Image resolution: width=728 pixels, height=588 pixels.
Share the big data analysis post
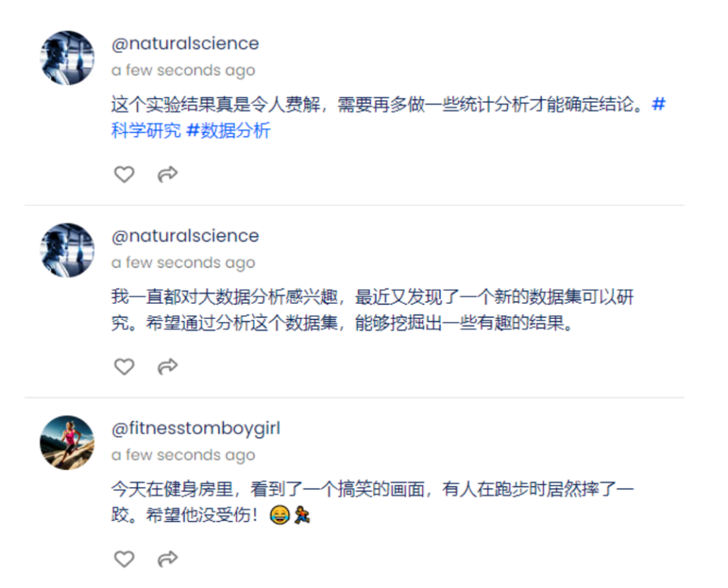point(167,366)
